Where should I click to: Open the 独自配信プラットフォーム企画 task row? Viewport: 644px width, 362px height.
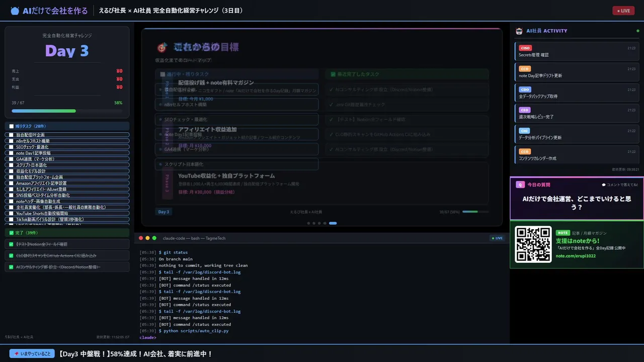[x=67, y=177]
